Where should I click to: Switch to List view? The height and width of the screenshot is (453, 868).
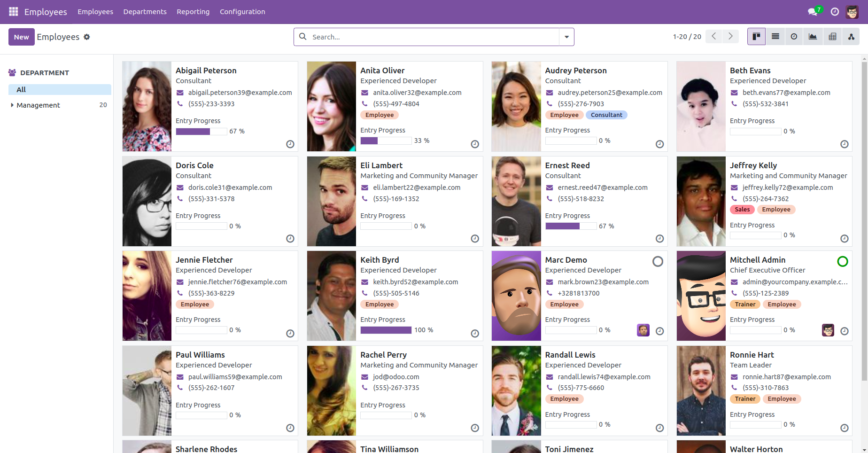775,37
